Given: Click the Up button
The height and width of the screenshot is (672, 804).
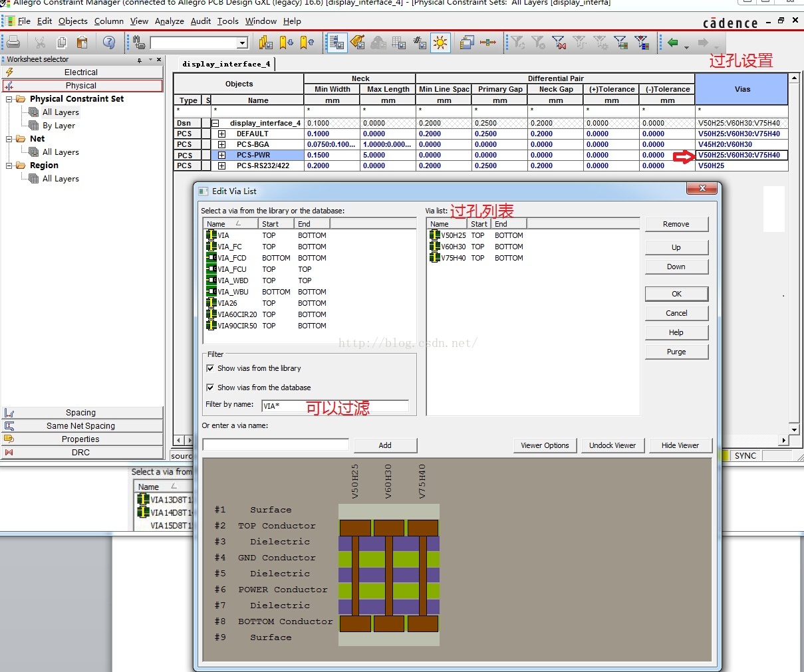Looking at the screenshot, I should (676, 247).
